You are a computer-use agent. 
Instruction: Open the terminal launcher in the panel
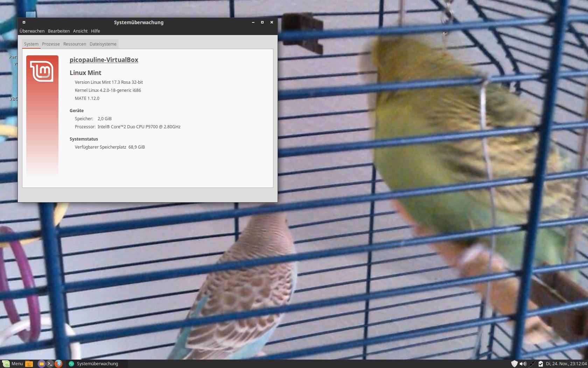click(50, 364)
